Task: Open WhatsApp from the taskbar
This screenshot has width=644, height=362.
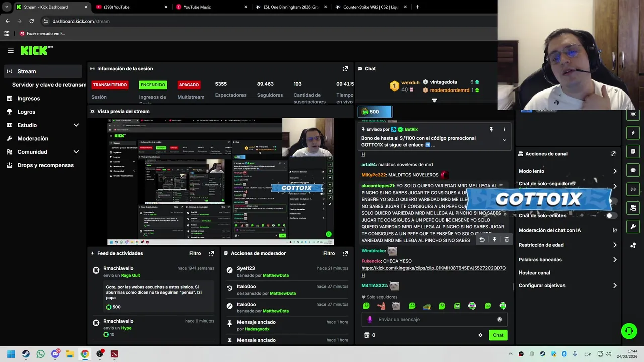Action: pyautogui.click(x=41, y=354)
